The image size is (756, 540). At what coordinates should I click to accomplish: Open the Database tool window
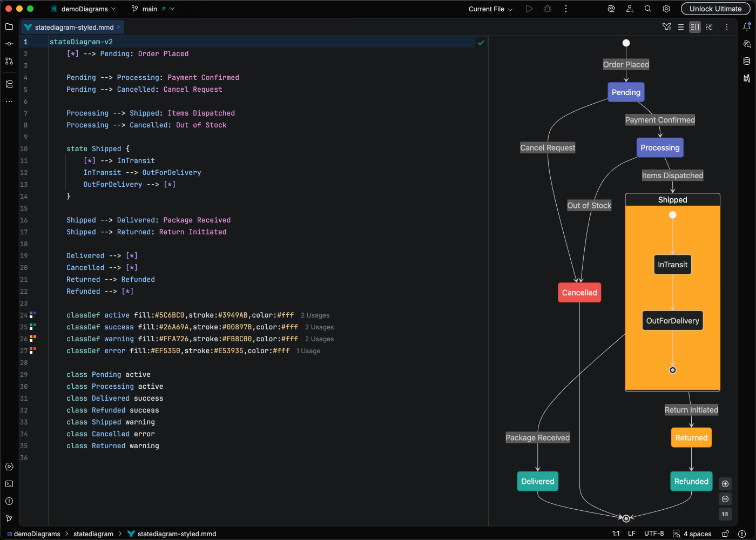click(x=747, y=61)
